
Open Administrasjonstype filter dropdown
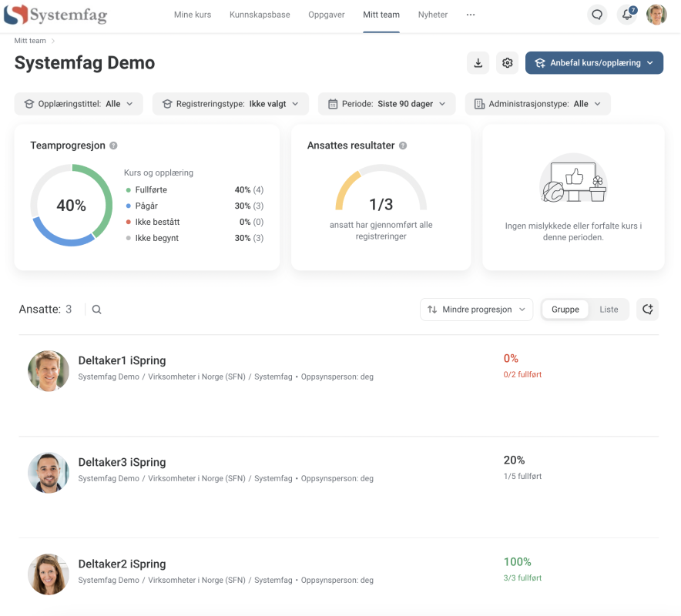538,104
